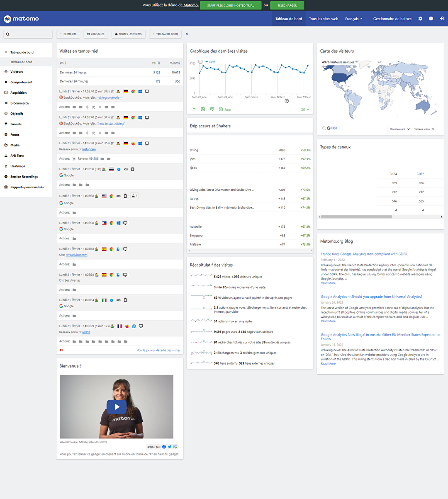448x499 pixels.
Task: Open the reddit referrer link
Action: [x=86, y=332]
